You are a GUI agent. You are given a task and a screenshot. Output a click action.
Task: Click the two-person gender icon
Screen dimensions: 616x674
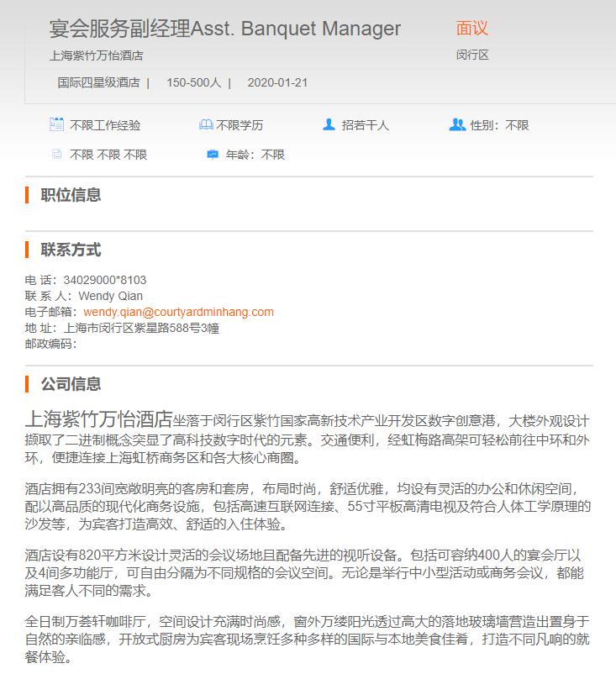tap(457, 124)
